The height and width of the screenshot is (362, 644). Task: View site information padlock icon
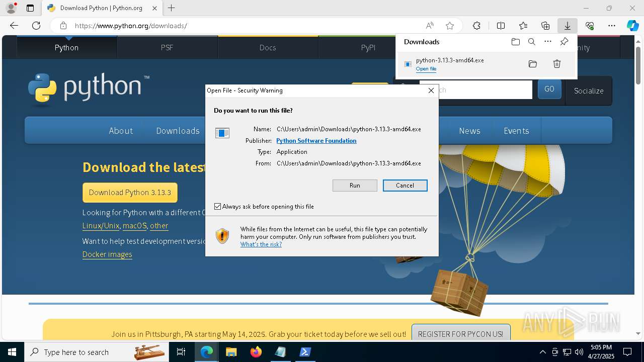click(x=63, y=26)
